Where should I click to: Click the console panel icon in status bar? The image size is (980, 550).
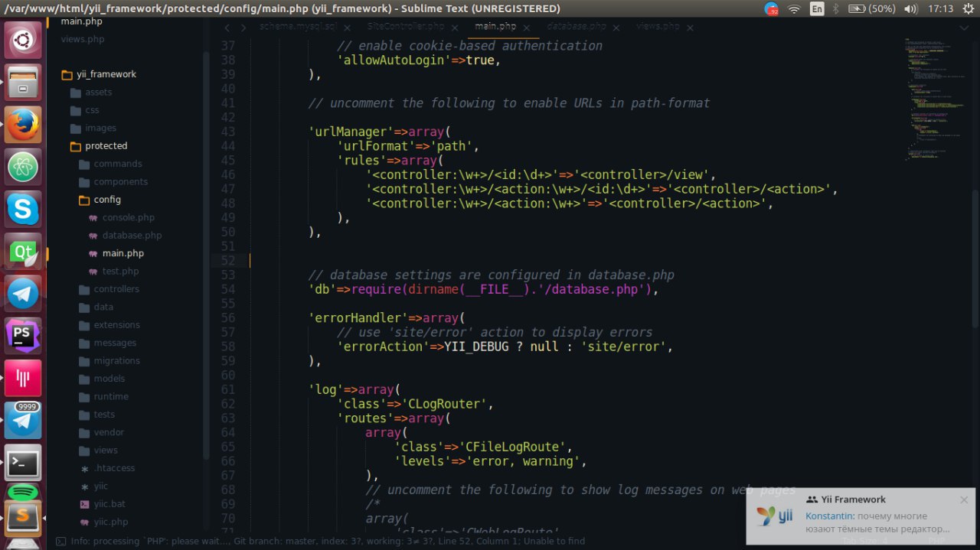pyautogui.click(x=60, y=542)
